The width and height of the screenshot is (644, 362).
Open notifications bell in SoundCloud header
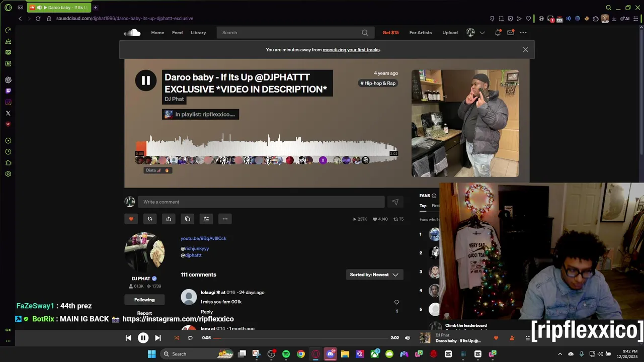tap(498, 33)
